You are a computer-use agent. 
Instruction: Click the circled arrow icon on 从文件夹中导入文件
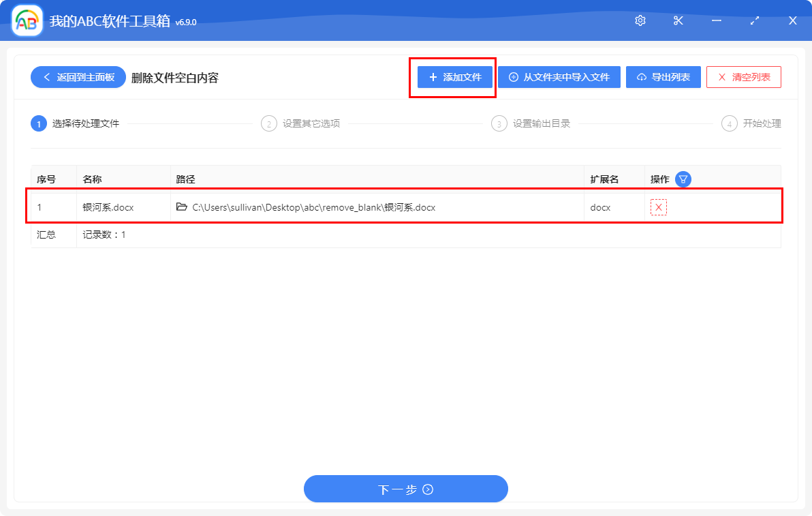(513, 77)
